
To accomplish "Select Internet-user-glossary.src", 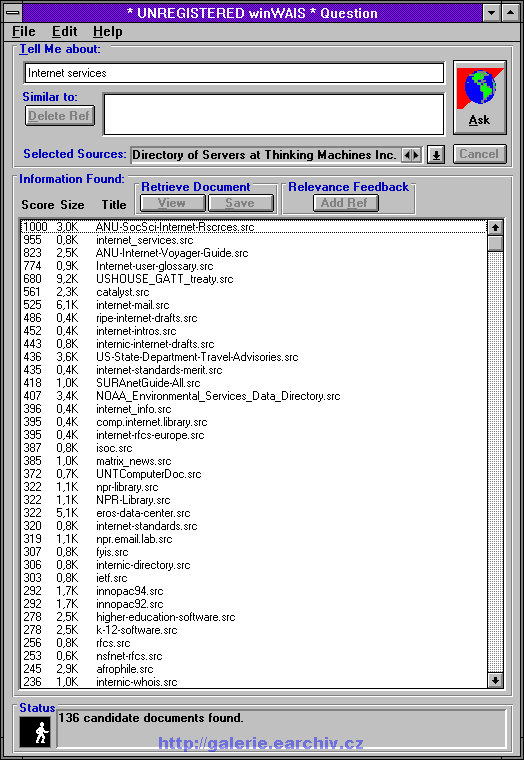I will click(254, 266).
